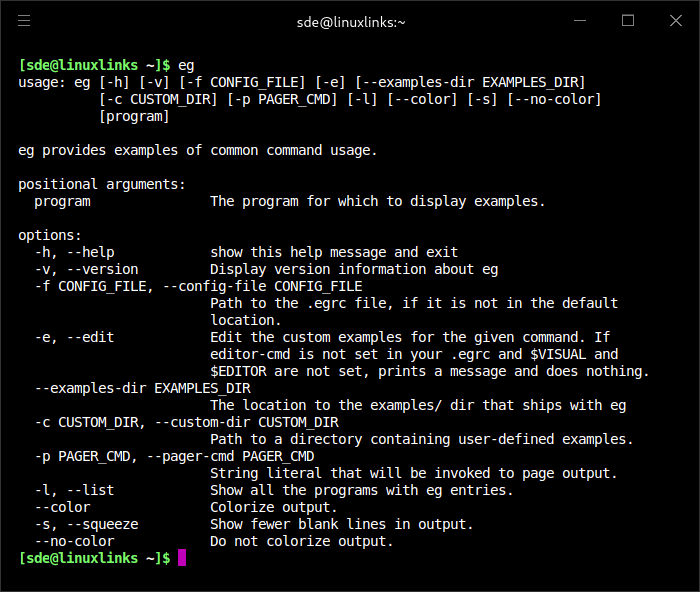
Task: Click the magenta cursor block at the prompt
Action: 182,558
